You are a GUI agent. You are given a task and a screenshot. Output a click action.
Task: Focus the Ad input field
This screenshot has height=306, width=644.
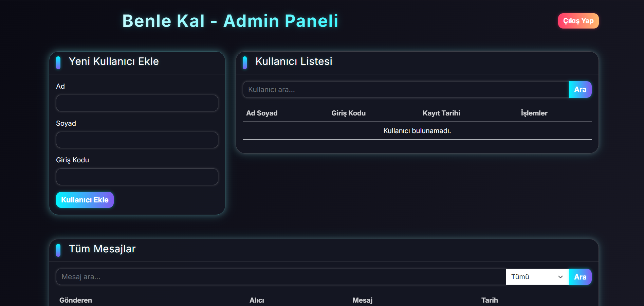(137, 103)
